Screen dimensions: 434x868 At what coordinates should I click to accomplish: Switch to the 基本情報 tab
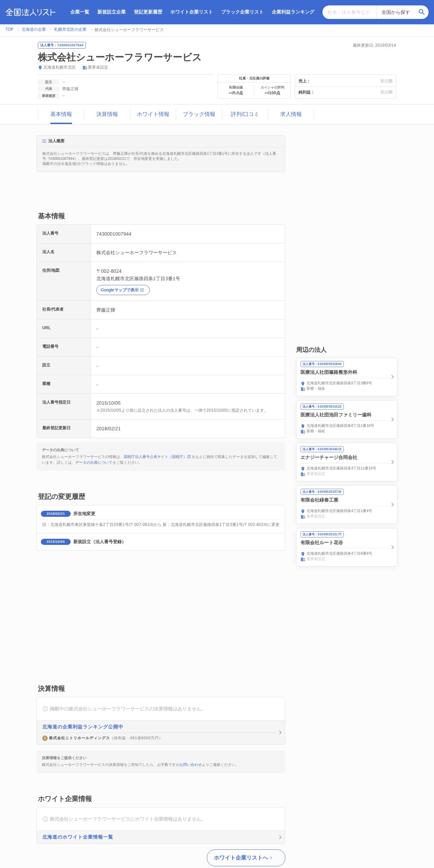point(61,114)
